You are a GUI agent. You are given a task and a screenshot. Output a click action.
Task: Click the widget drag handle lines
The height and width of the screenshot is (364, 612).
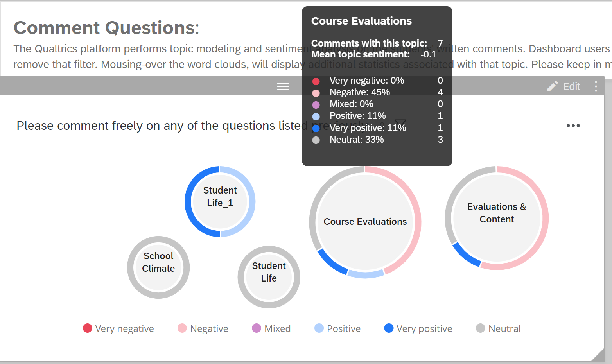click(283, 86)
